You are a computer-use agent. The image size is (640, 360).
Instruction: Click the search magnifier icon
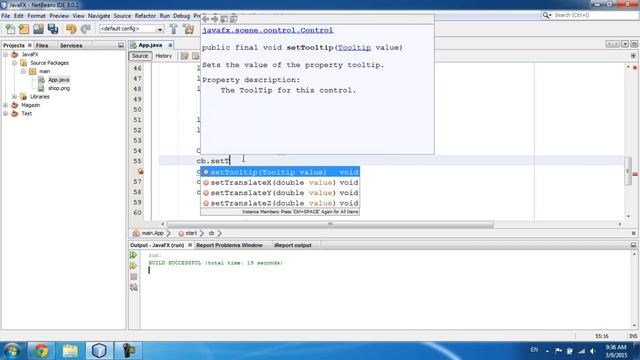click(x=546, y=15)
